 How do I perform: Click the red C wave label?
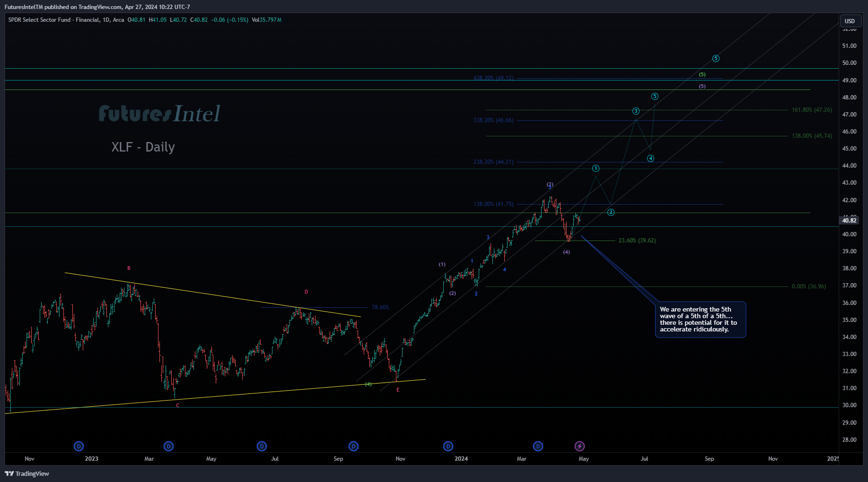click(x=178, y=405)
